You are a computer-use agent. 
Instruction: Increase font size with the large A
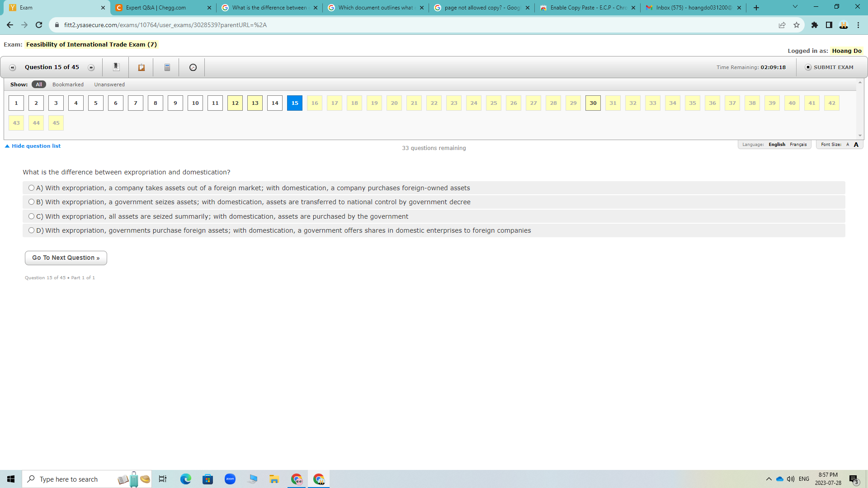[856, 145]
